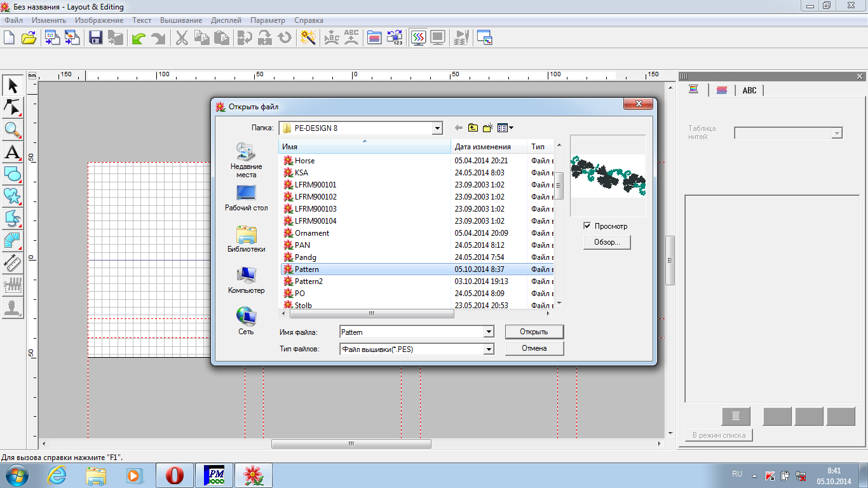
Task: Select the Ornament file in list
Action: pyautogui.click(x=312, y=233)
